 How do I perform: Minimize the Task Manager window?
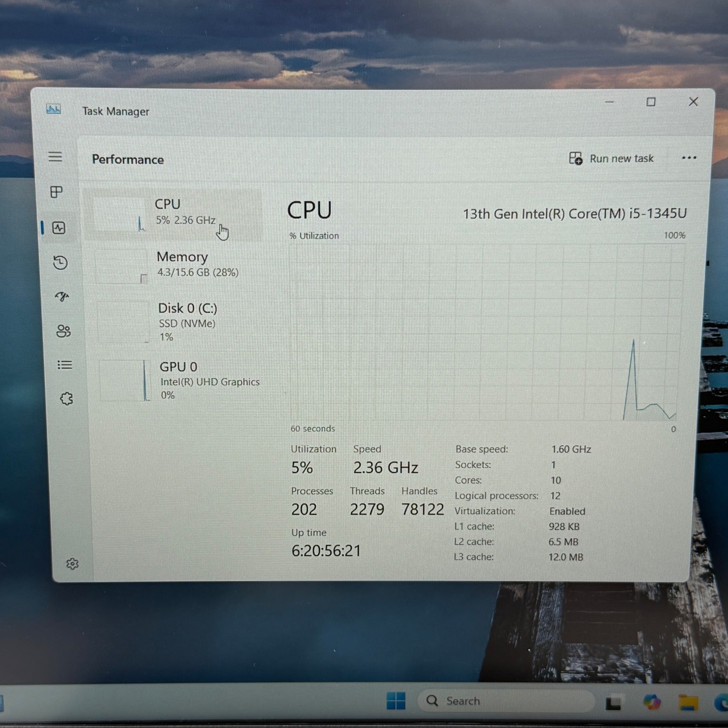click(x=610, y=101)
